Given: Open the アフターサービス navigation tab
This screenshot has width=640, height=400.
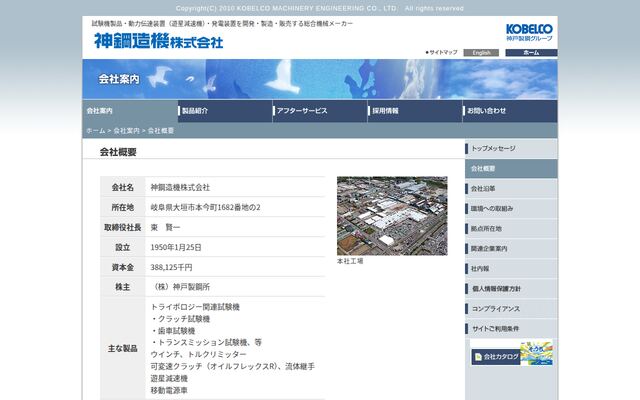Looking at the screenshot, I should [320, 111].
